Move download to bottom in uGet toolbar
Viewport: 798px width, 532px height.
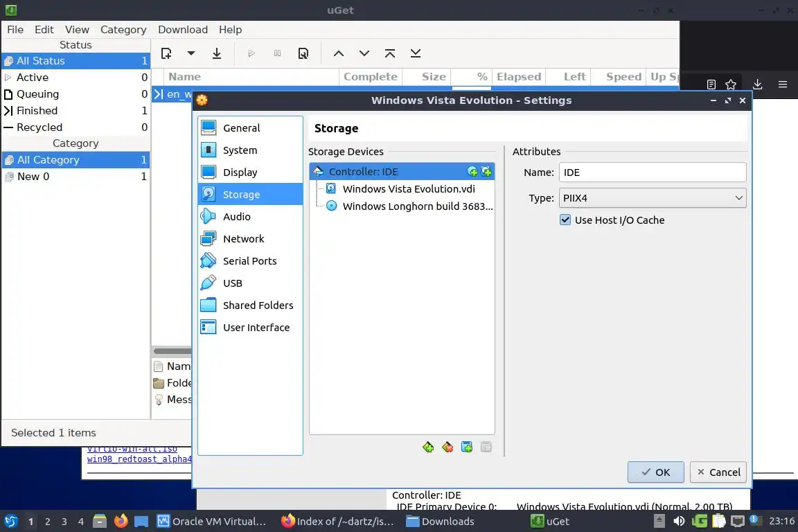coord(416,53)
